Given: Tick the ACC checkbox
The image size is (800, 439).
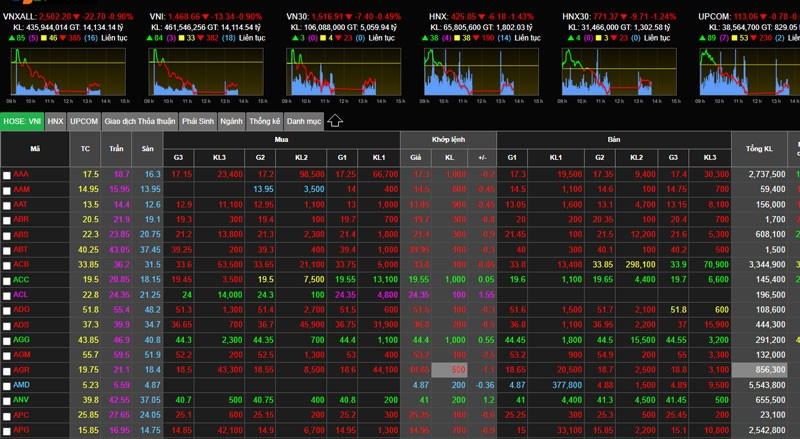Looking at the screenshot, I should pyautogui.click(x=7, y=281).
